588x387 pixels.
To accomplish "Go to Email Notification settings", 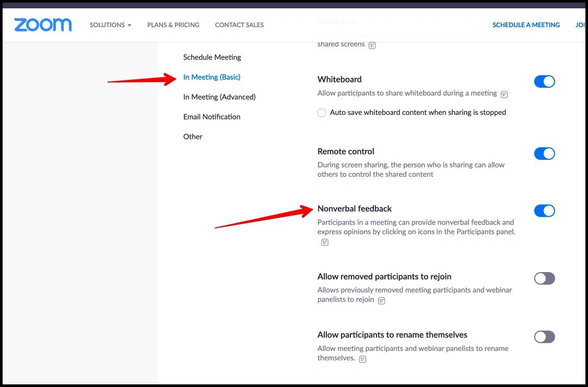I will point(212,117).
